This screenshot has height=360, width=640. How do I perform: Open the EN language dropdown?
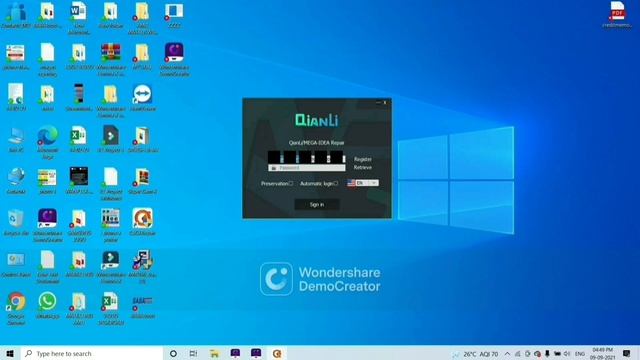(x=363, y=183)
